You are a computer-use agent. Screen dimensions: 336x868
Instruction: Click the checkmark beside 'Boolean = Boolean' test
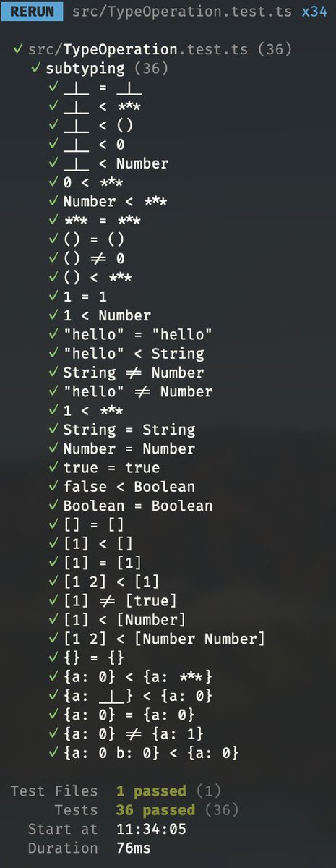(x=53, y=506)
